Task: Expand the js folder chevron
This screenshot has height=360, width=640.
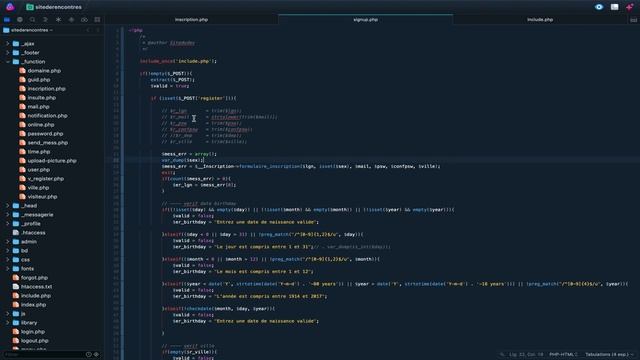Action: (x=7, y=313)
